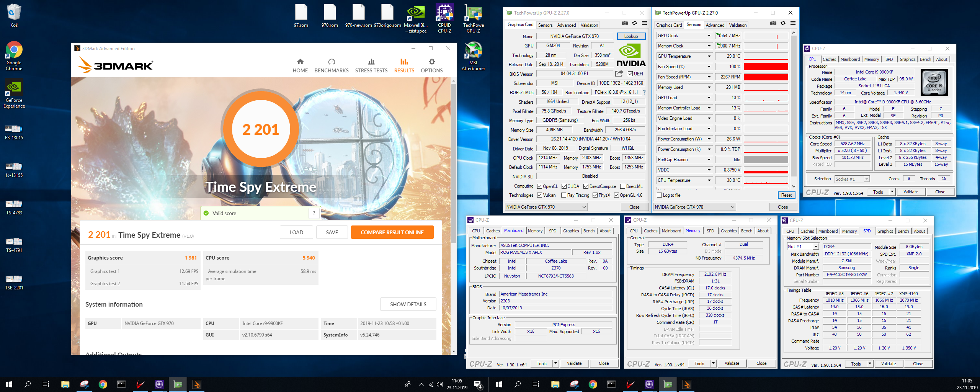Open the notification center icon on left taskbar
Screen dimensions: 980x392
(x=478, y=384)
